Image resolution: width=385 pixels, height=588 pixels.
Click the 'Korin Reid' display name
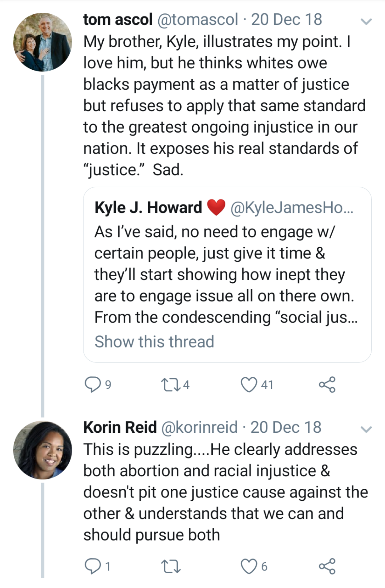pos(120,427)
